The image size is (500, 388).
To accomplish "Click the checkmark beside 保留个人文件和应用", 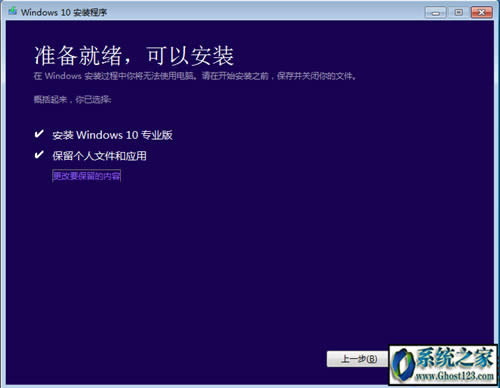I will (39, 155).
